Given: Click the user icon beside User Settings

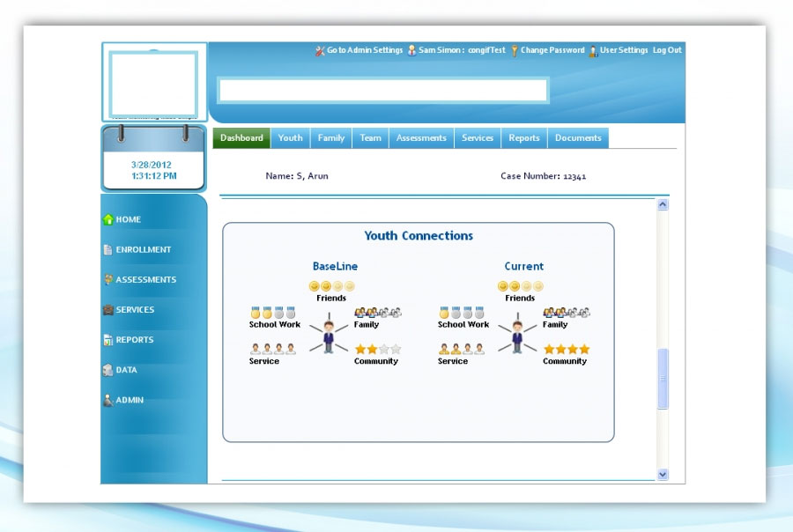Looking at the screenshot, I should click(x=593, y=51).
